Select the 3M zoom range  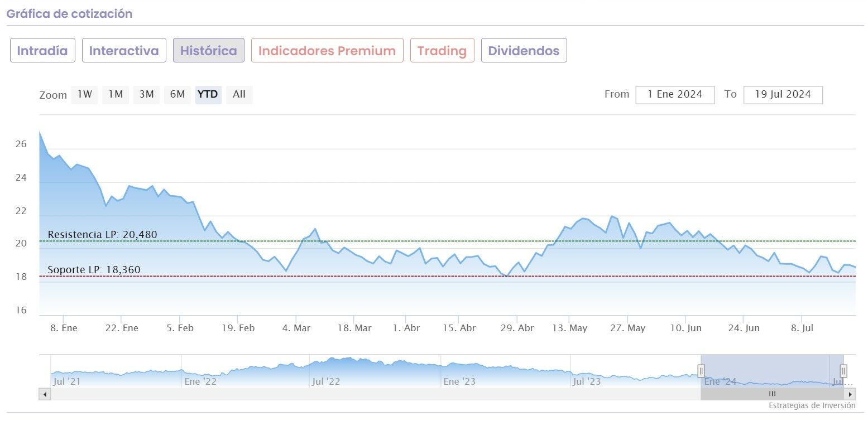click(x=146, y=95)
